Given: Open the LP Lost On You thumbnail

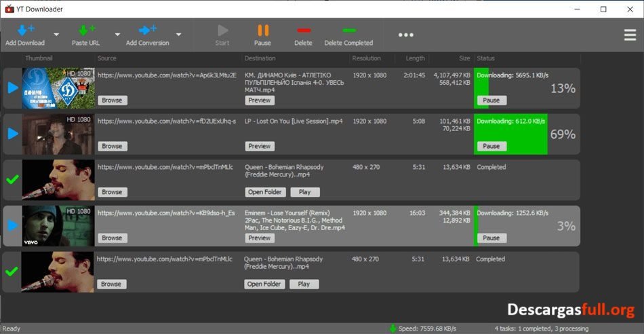Looking at the screenshot, I should point(58,134).
